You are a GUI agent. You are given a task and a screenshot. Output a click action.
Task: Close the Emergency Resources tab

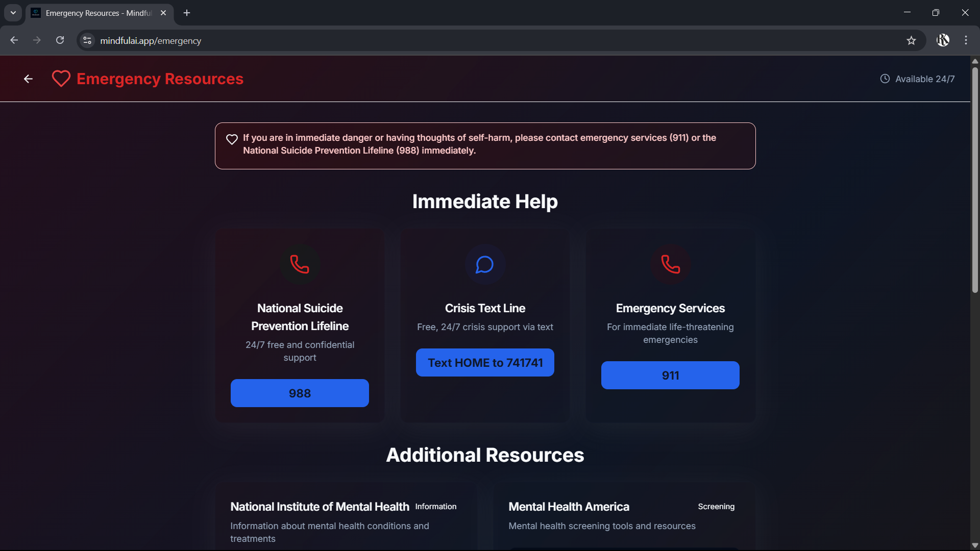tap(163, 13)
